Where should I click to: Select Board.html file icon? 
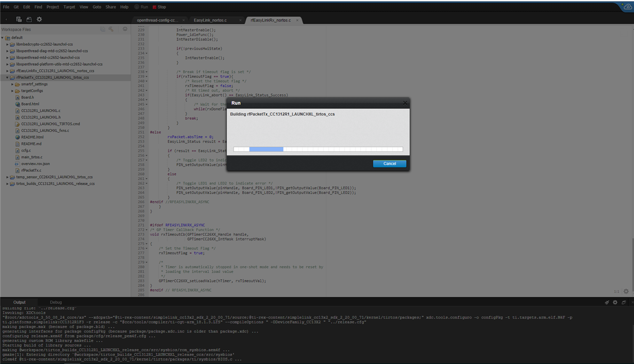[x=18, y=104]
